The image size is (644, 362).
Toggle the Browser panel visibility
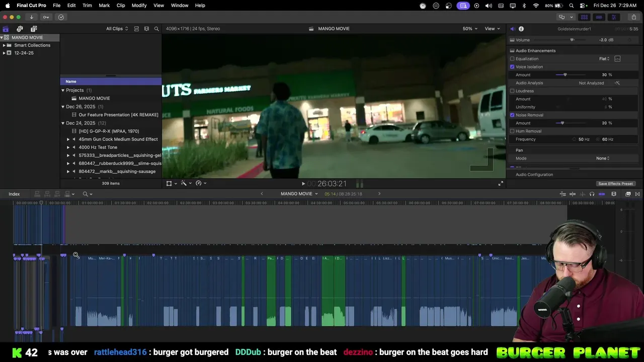584,17
